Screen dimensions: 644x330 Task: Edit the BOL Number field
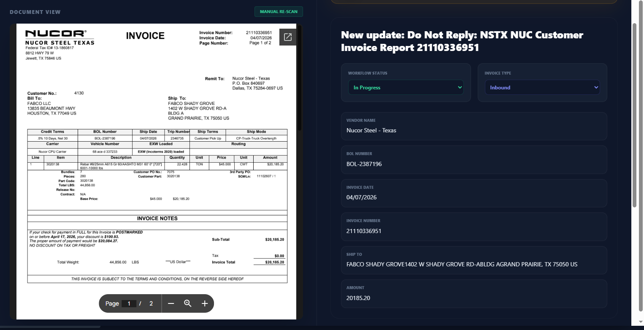[x=474, y=160]
